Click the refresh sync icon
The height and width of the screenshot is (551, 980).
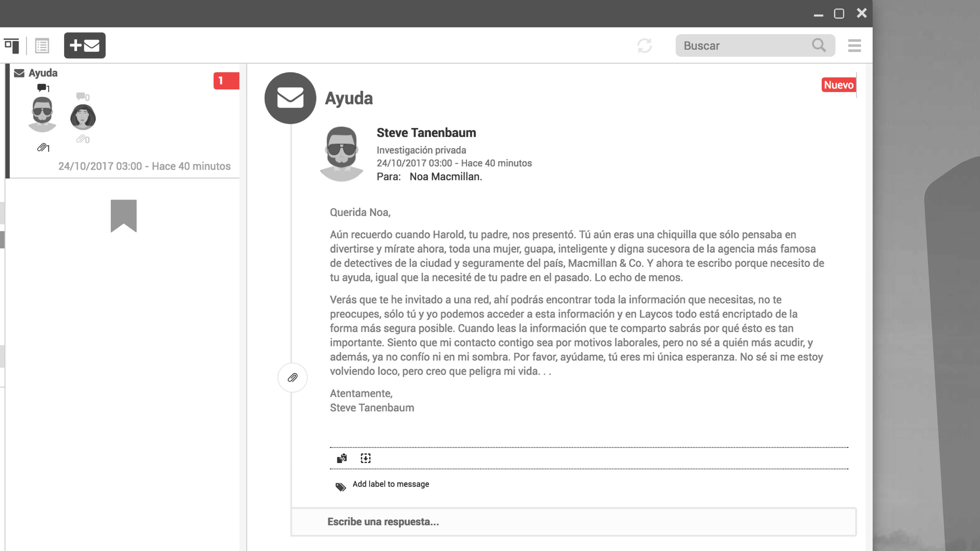(644, 46)
